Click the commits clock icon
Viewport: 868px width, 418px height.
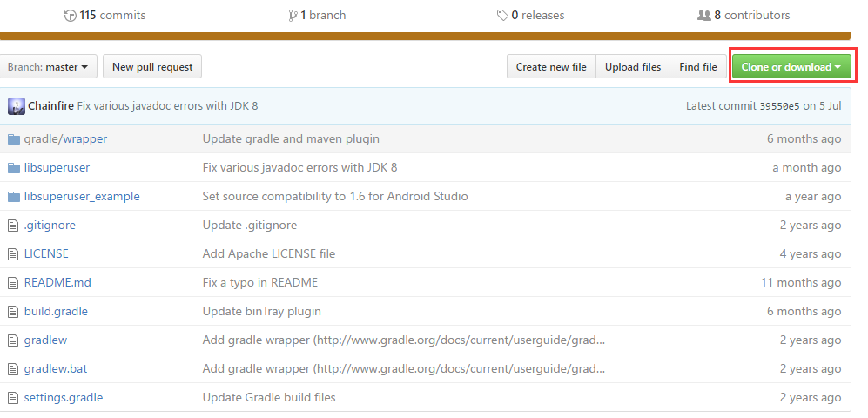pyautogui.click(x=71, y=16)
